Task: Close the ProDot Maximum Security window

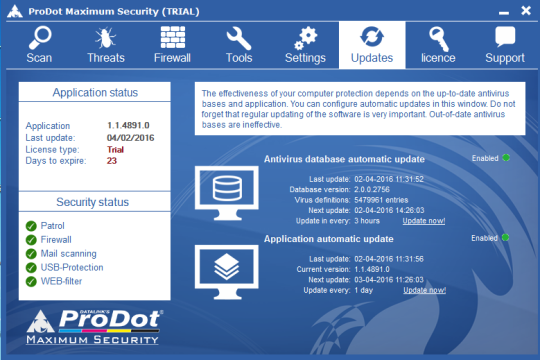Action: [526, 11]
